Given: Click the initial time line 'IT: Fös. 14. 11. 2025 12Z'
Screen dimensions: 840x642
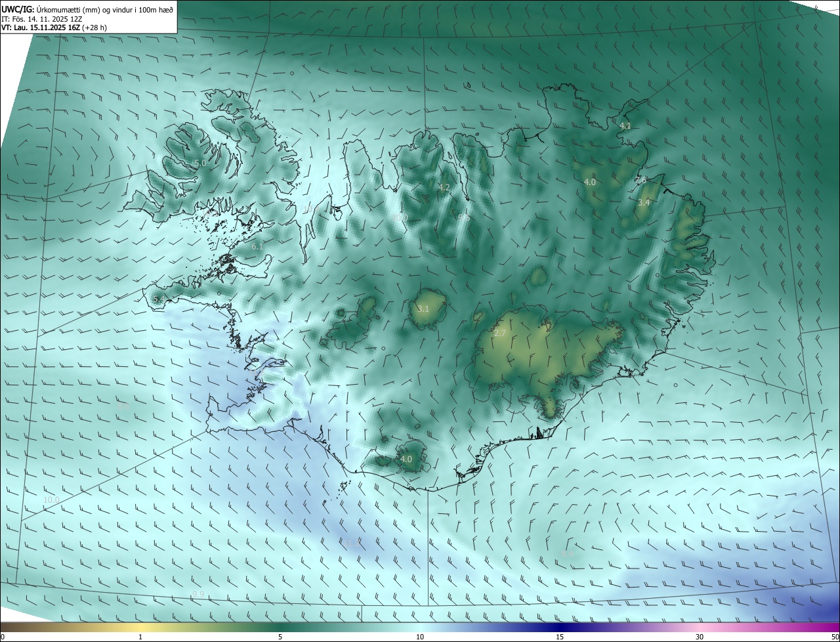Looking at the screenshot, I should 41,19.
